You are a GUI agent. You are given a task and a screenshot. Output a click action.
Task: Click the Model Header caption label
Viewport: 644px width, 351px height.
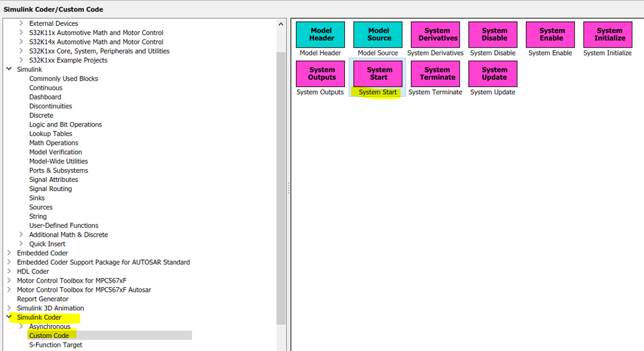(x=320, y=53)
